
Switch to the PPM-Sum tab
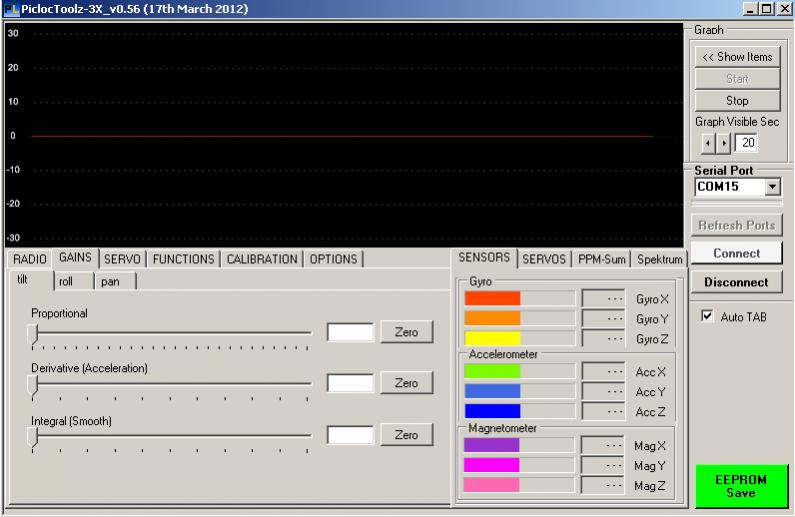click(x=603, y=259)
